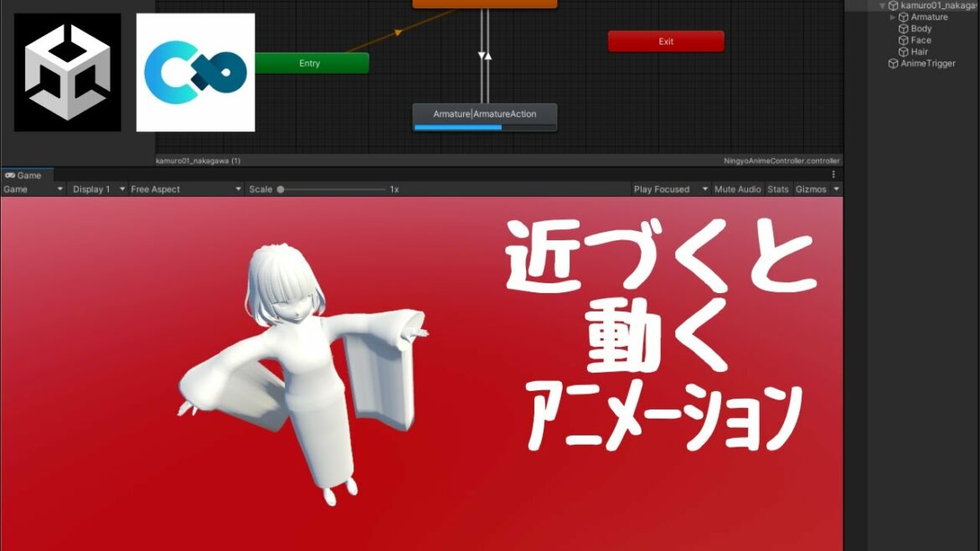Select the red Exit state node
This screenshot has width=980, height=551.
click(x=666, y=41)
